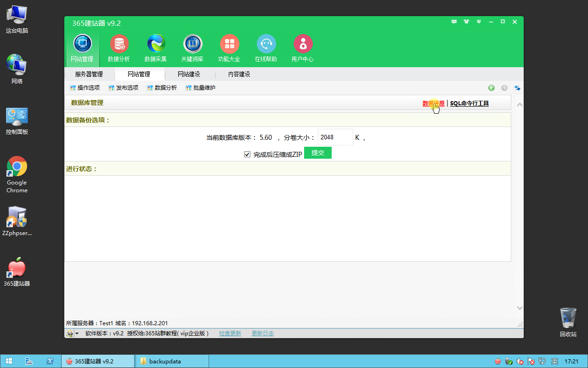Screen dimensions: 588x368
Task: Click the network tray icon
Action: click(x=542, y=362)
